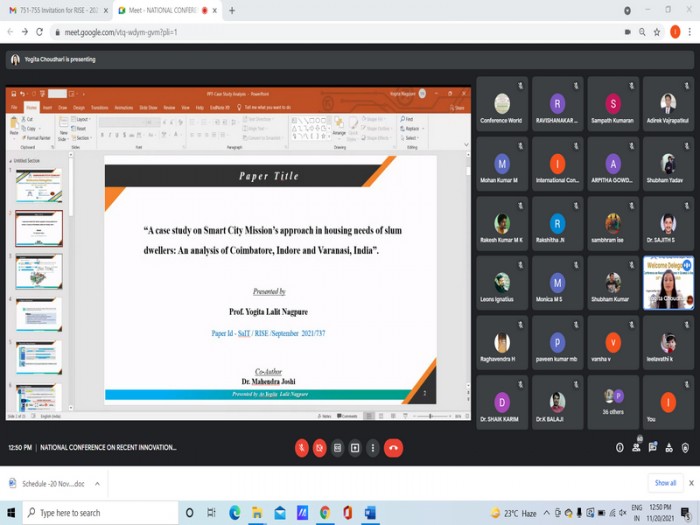
Task: Click the Show all downloads button
Action: coord(665,483)
